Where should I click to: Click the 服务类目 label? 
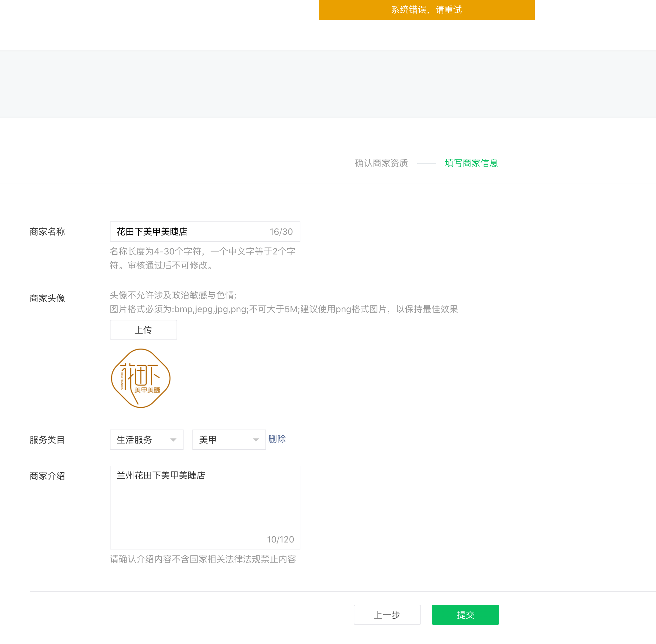[x=47, y=439]
